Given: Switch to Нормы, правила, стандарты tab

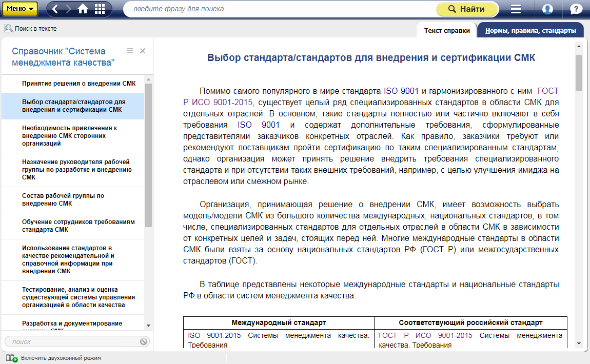Looking at the screenshot, I should click(x=530, y=31).
